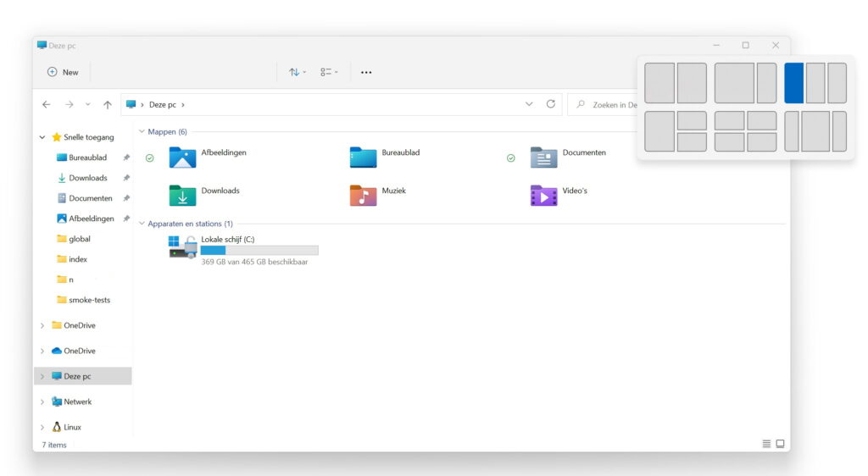Open the view layout options dropdown
868x476 pixels.
pyautogui.click(x=329, y=72)
